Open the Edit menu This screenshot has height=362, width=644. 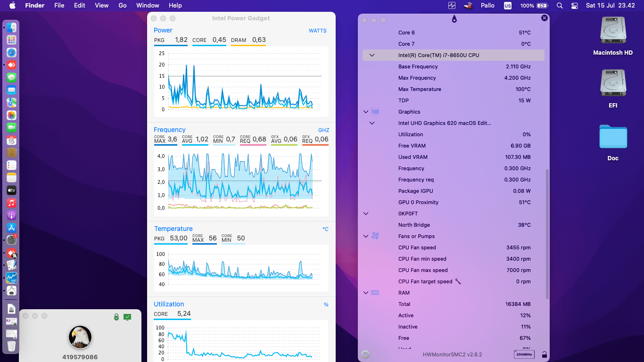pyautogui.click(x=79, y=6)
